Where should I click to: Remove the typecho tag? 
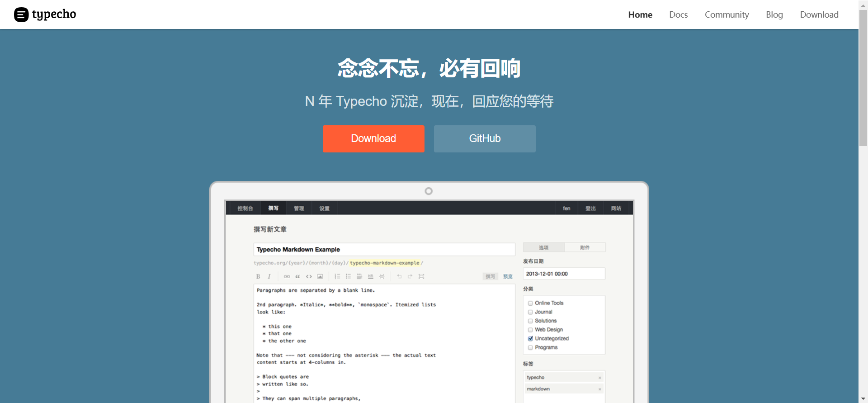point(600,378)
